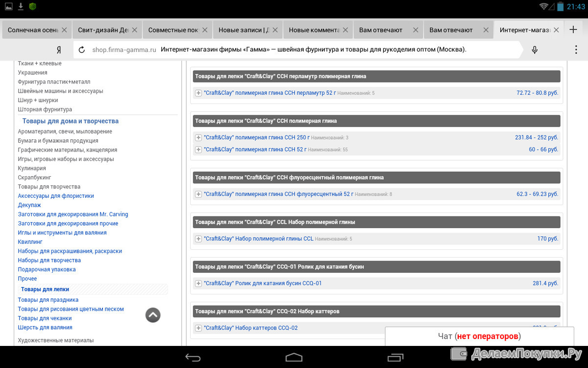This screenshot has width=588, height=368.
Task: Tap the Android Back navigation button
Action: 193,357
